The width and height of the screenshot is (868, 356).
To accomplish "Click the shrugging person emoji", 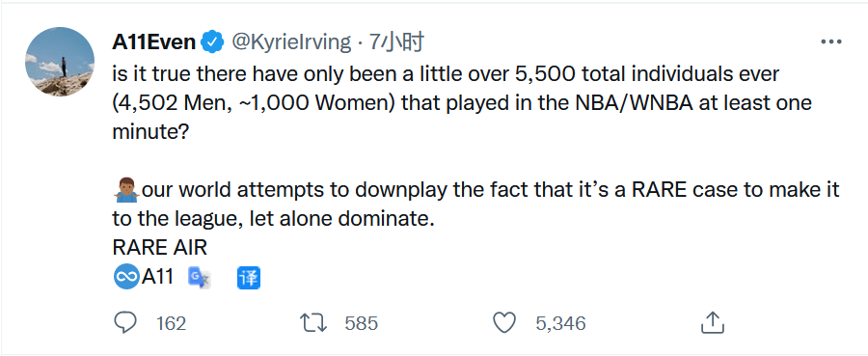I will 126,190.
